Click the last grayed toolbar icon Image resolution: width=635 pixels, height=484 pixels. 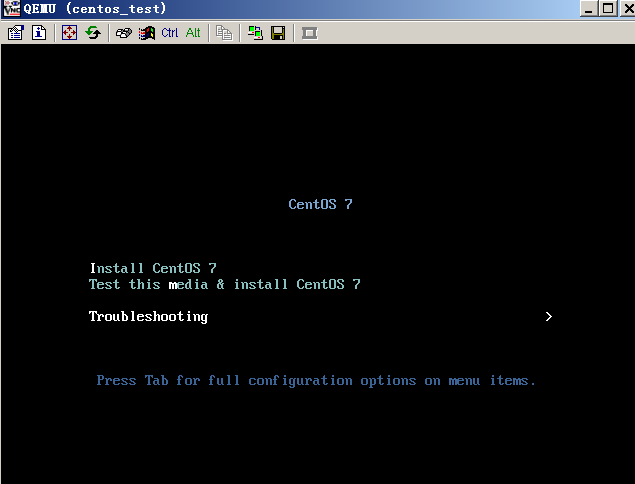(x=309, y=33)
